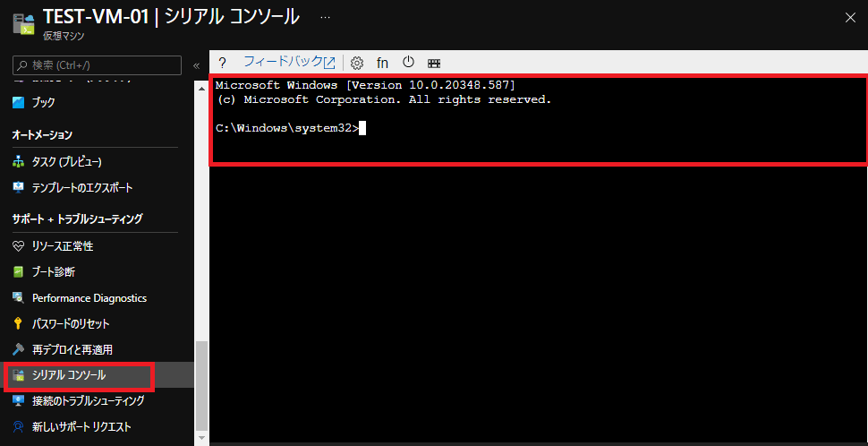868x446 pixels.
Task: Click the new support request person icon
Action: coord(18,426)
